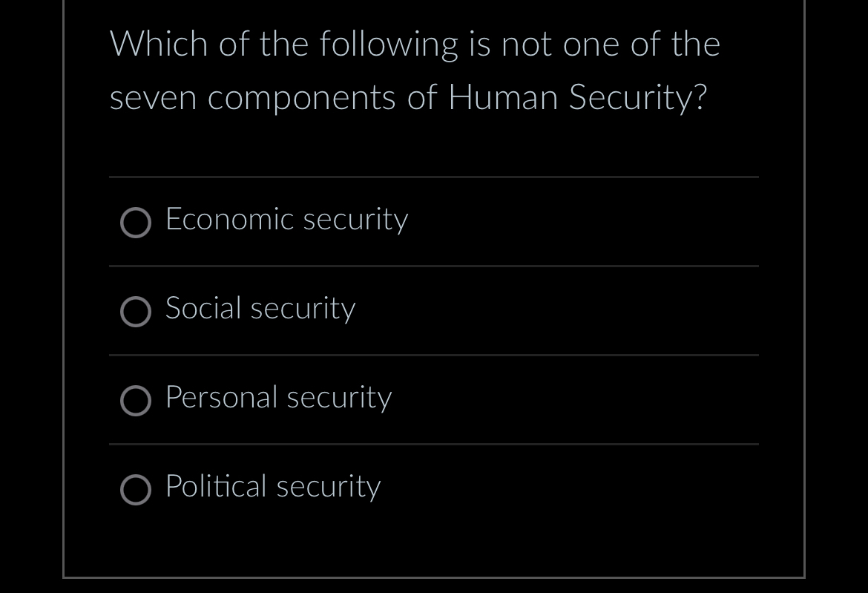This screenshot has width=868, height=593.
Task: Click the Political security answer text
Action: pyautogui.click(x=272, y=487)
